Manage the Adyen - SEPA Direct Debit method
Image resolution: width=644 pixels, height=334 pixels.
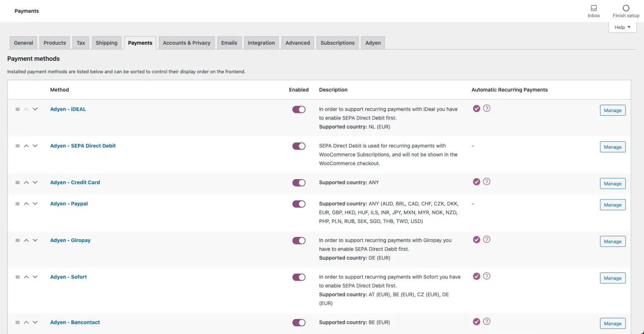(x=613, y=147)
